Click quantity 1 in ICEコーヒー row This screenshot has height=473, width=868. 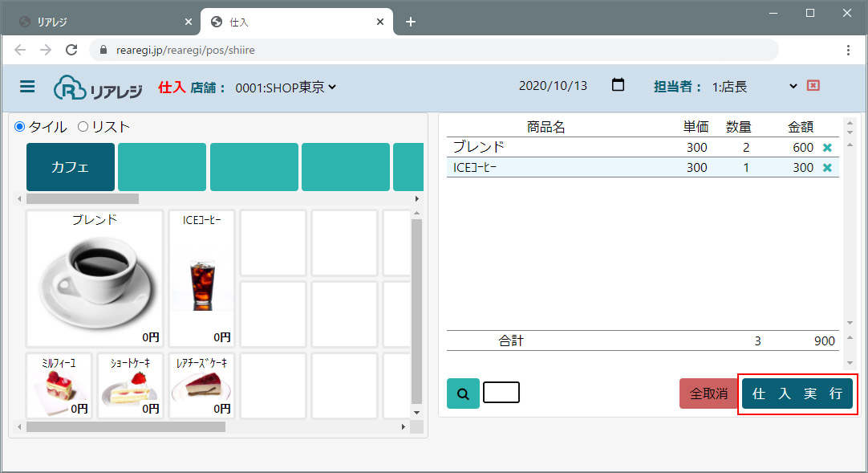[746, 167]
